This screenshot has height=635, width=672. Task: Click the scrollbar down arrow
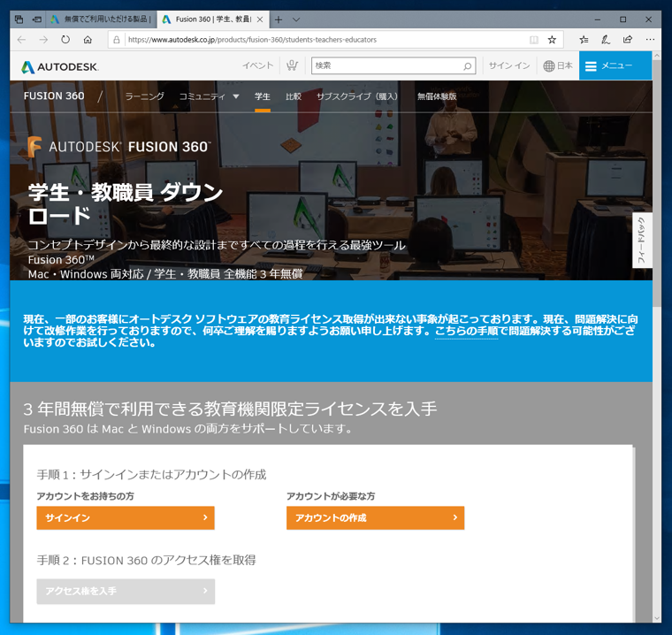click(x=657, y=618)
